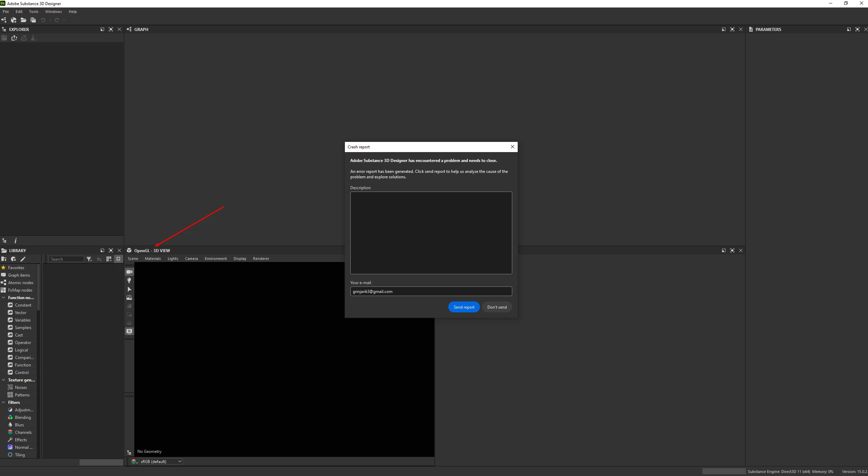Click the info icon below Explorer panel
This screenshot has height=476, width=868.
[15, 241]
